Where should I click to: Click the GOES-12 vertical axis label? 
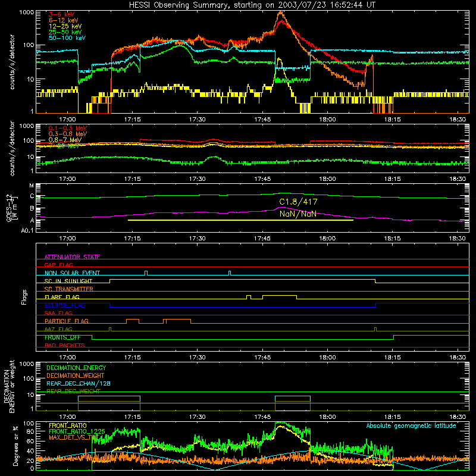tap(11, 208)
